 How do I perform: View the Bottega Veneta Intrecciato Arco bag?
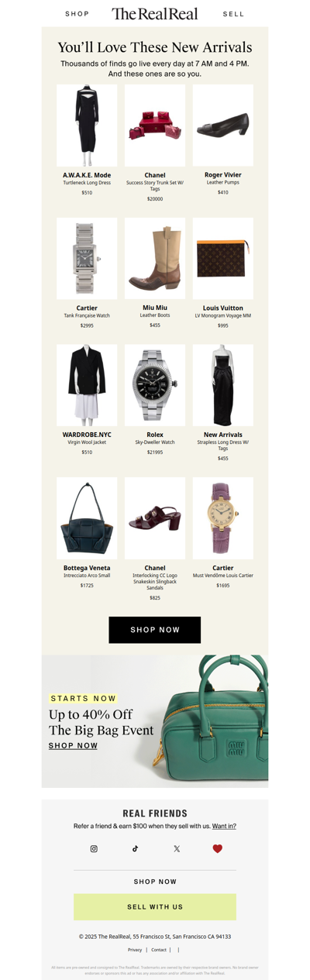(87, 518)
